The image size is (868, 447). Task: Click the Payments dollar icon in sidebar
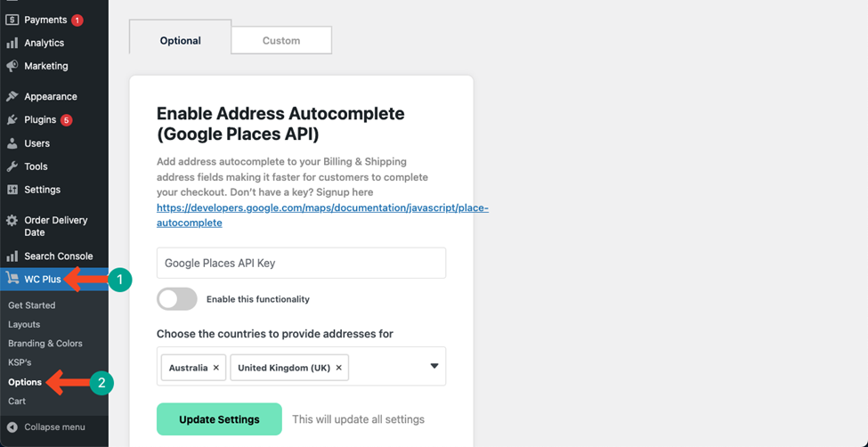coord(12,20)
